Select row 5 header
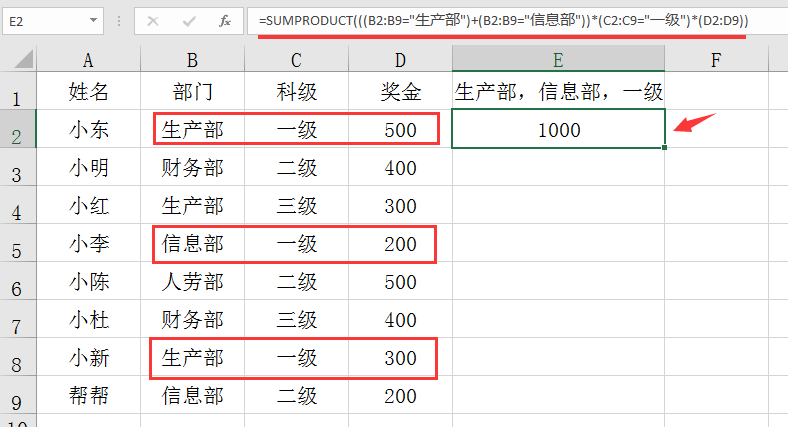The height and width of the screenshot is (427, 788). pyautogui.click(x=18, y=243)
